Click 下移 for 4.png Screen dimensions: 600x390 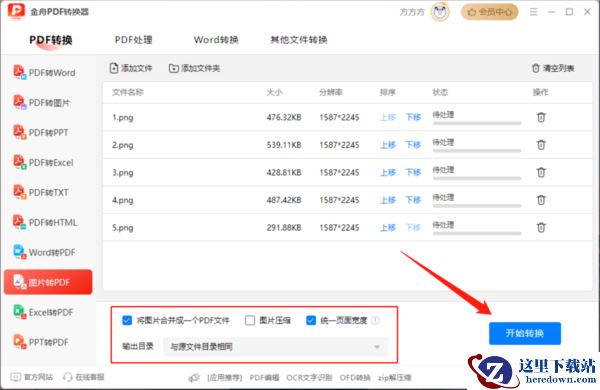[x=413, y=200]
